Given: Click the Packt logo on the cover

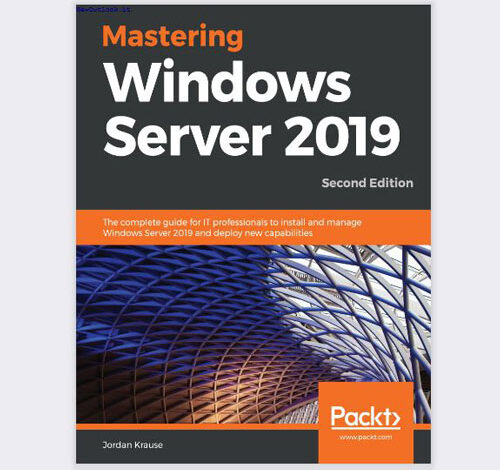Looking at the screenshot, I should click(365, 417).
